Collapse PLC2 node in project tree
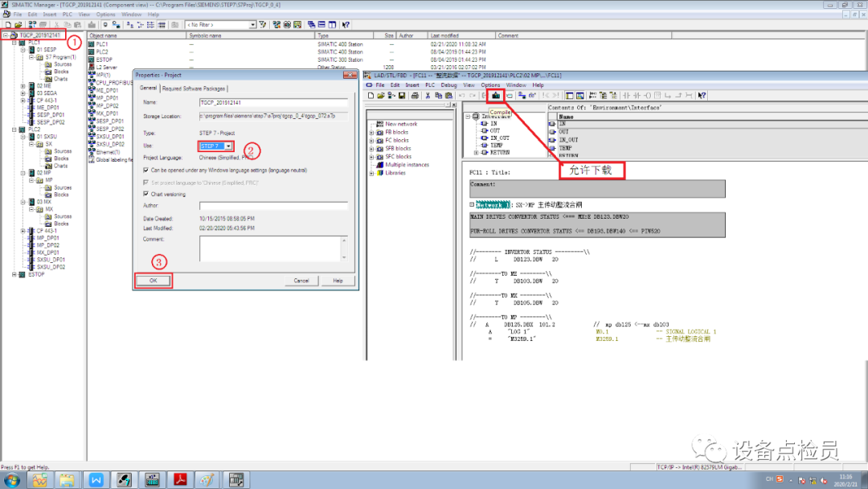This screenshot has width=868, height=489. (x=14, y=129)
